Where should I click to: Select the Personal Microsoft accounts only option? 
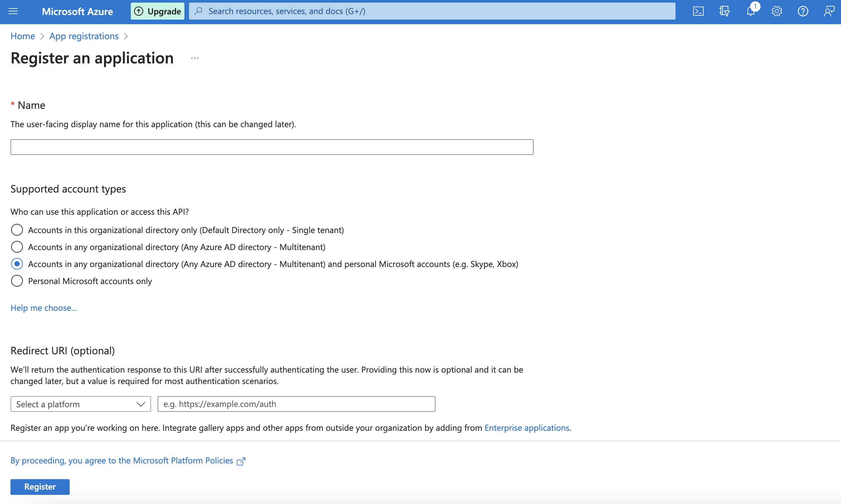[17, 281]
